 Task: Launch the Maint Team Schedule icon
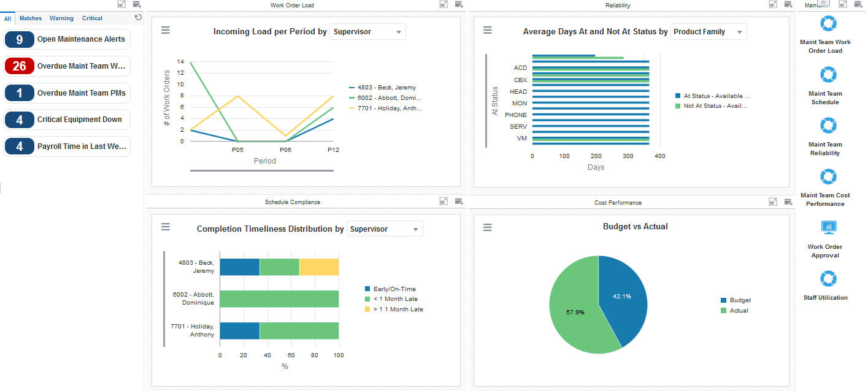(x=829, y=75)
